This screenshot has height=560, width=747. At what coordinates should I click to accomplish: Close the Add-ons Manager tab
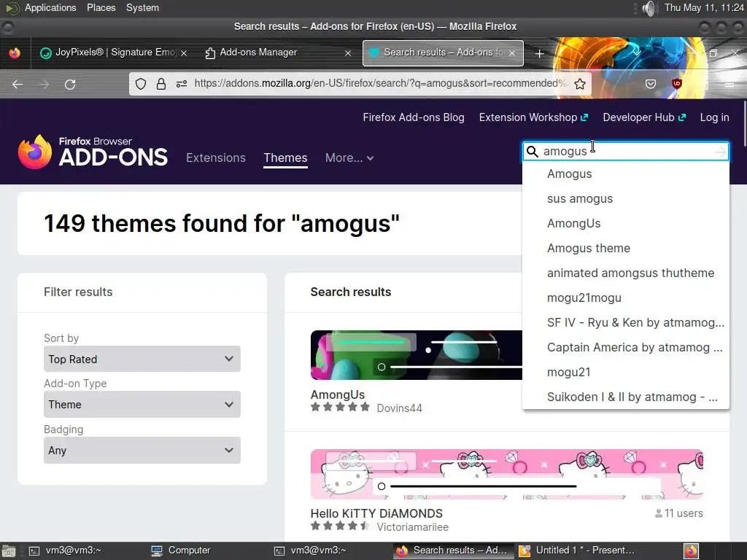(348, 52)
